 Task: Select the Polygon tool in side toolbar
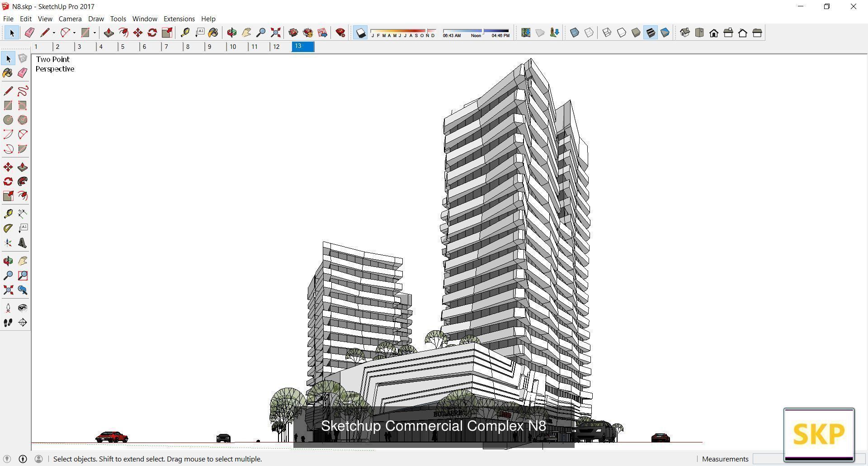pyautogui.click(x=23, y=120)
